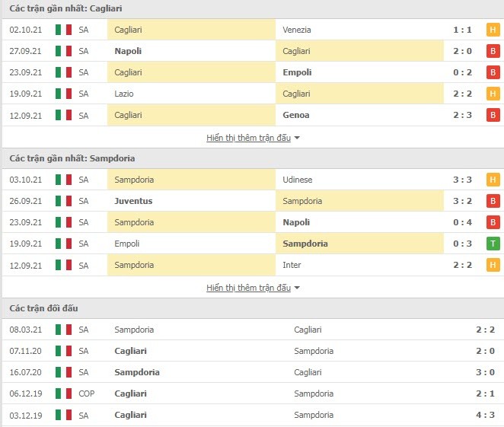
Task: Click the 4 : 3 score from 03.12.19
Action: point(486,415)
